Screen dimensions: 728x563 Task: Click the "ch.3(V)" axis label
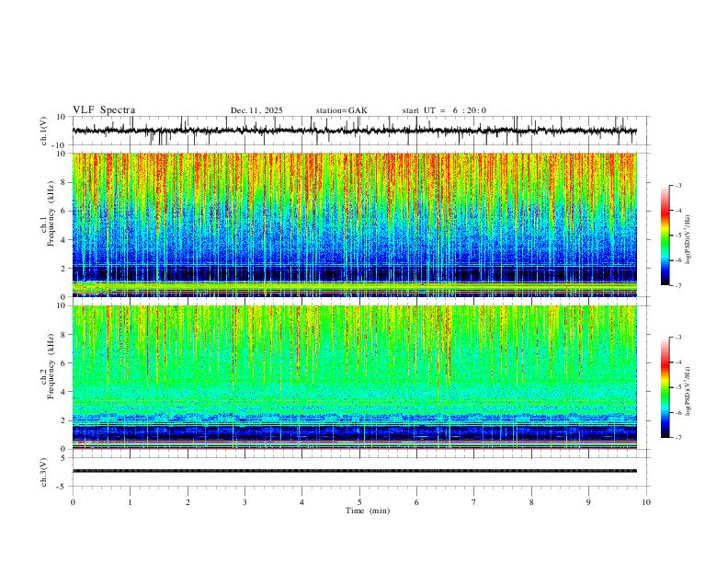pos(43,472)
